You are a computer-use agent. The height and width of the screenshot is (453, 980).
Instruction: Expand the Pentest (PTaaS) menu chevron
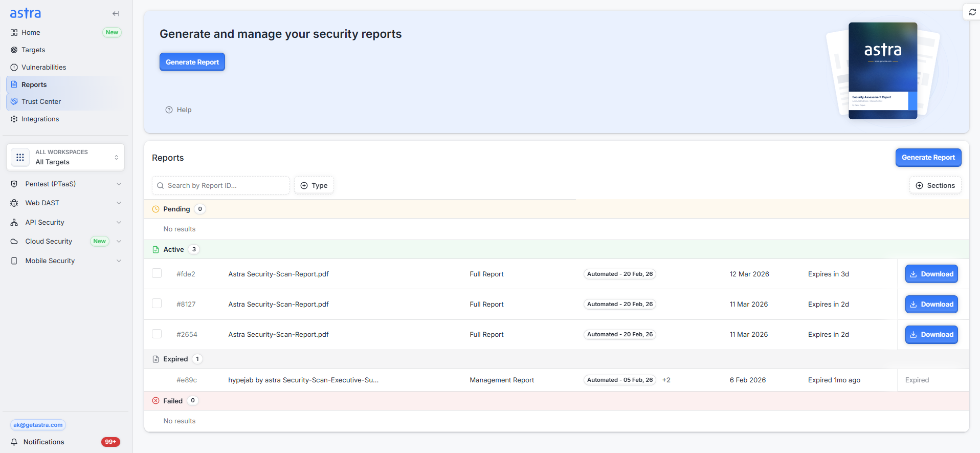pyautogui.click(x=119, y=184)
